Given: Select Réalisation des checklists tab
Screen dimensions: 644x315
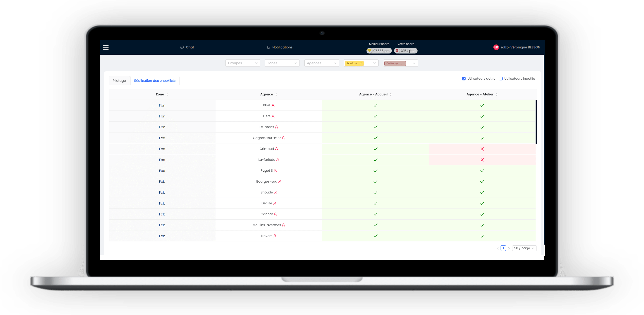Looking at the screenshot, I should click(x=155, y=81).
